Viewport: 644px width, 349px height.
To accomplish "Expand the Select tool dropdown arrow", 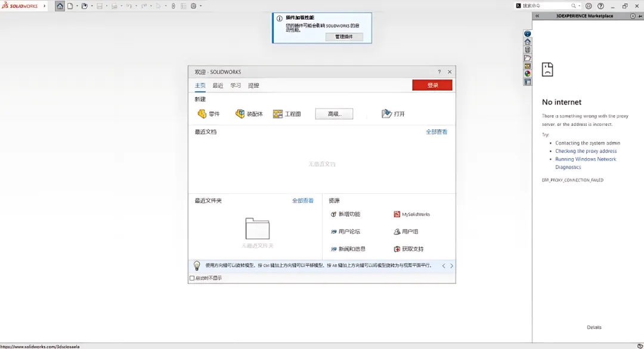I will point(166,6).
